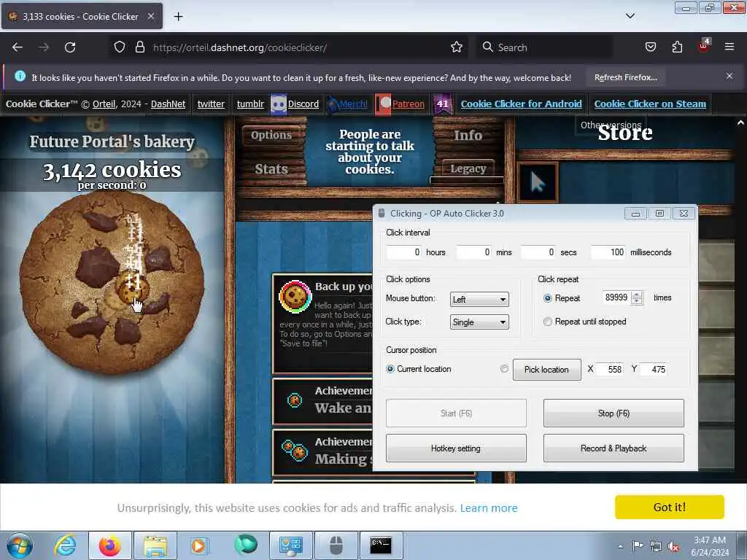Open the Mouse button dropdown
747x560 pixels.
coord(479,300)
